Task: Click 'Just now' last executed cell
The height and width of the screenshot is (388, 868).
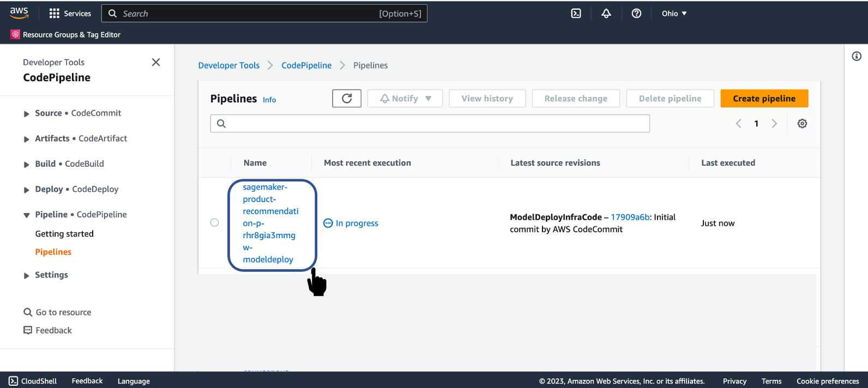Action: (718, 223)
